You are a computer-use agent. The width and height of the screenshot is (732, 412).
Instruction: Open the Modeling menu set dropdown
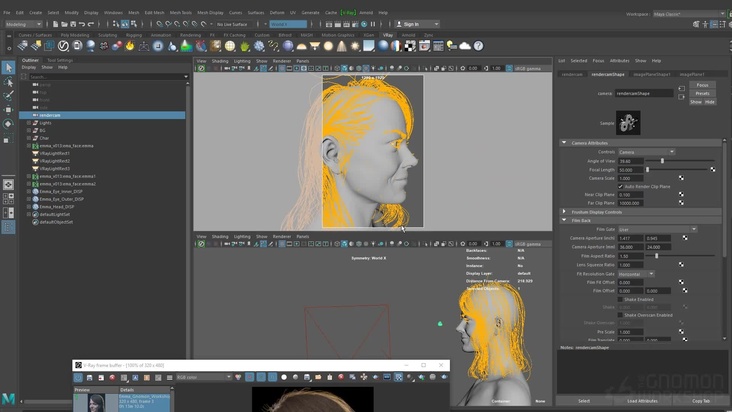coord(24,24)
